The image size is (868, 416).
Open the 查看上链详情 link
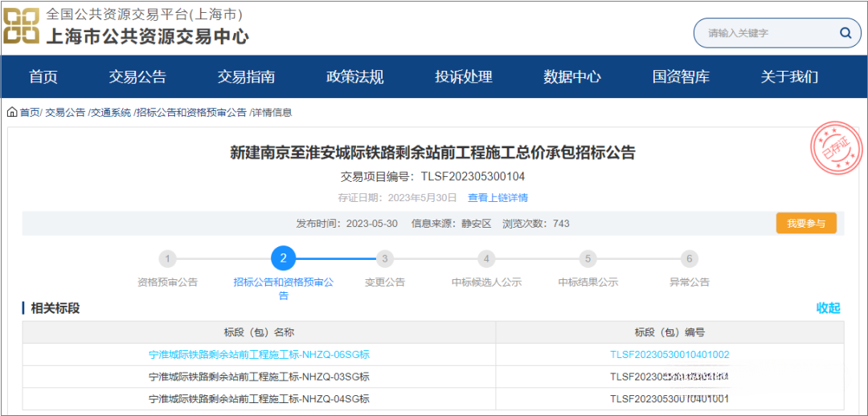point(497,198)
